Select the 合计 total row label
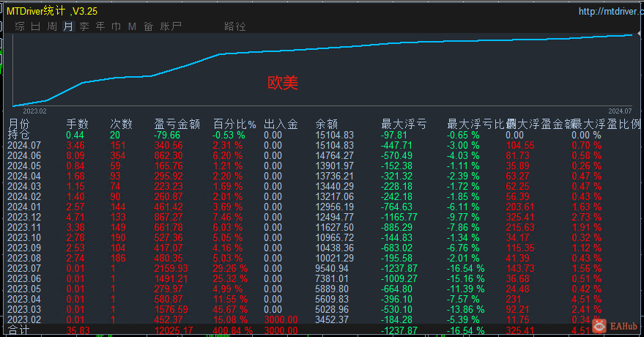Viewport: 644px width, 337px height. [x=18, y=330]
